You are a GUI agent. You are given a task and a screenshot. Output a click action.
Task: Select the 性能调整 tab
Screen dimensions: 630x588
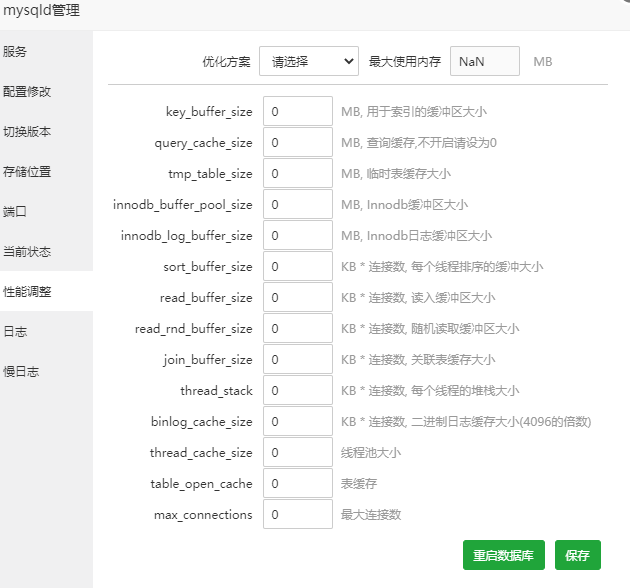pyautogui.click(x=46, y=291)
